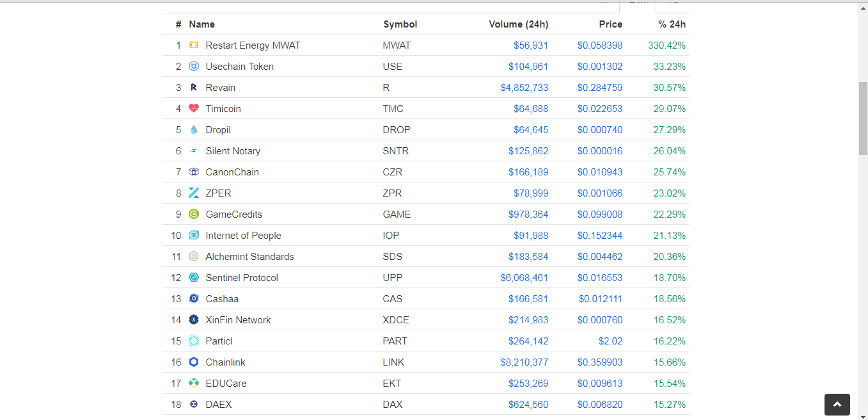Sort table by # rank header
The image size is (868, 420).
tap(178, 24)
